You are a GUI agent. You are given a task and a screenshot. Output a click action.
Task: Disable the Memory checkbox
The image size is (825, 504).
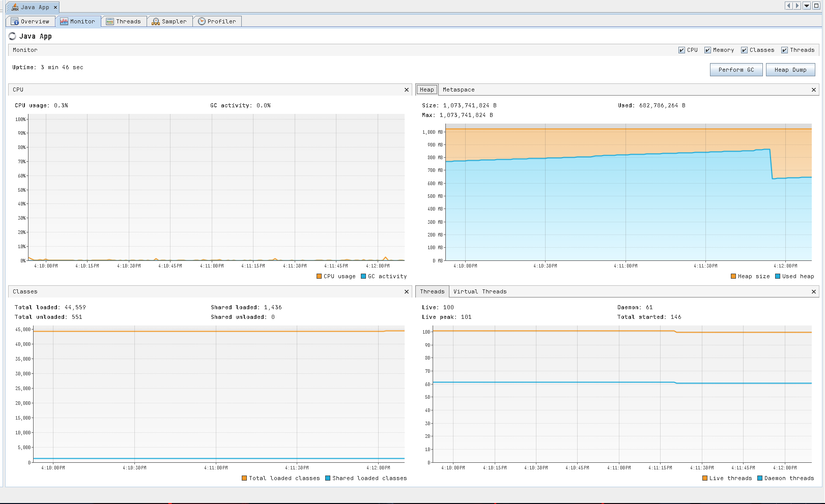point(707,50)
